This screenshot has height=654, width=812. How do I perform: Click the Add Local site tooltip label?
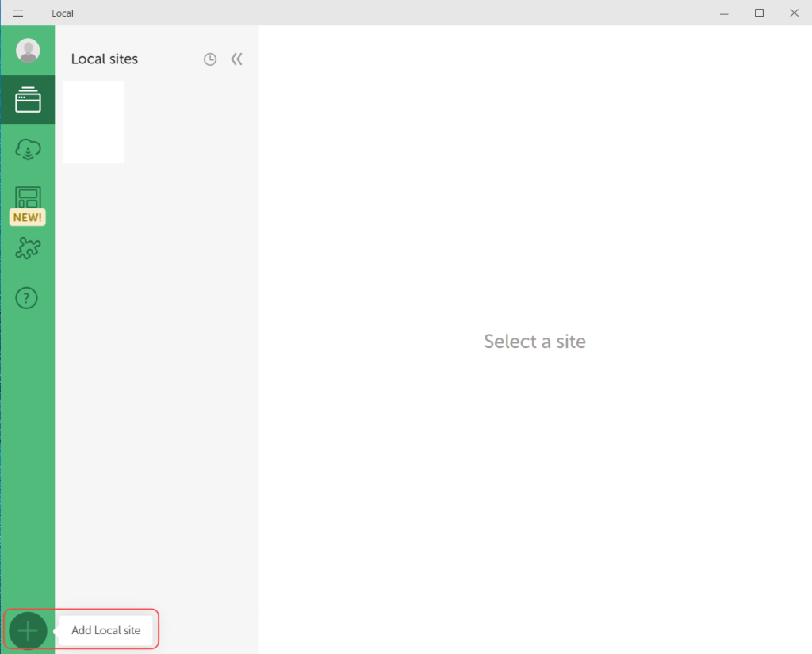point(106,631)
